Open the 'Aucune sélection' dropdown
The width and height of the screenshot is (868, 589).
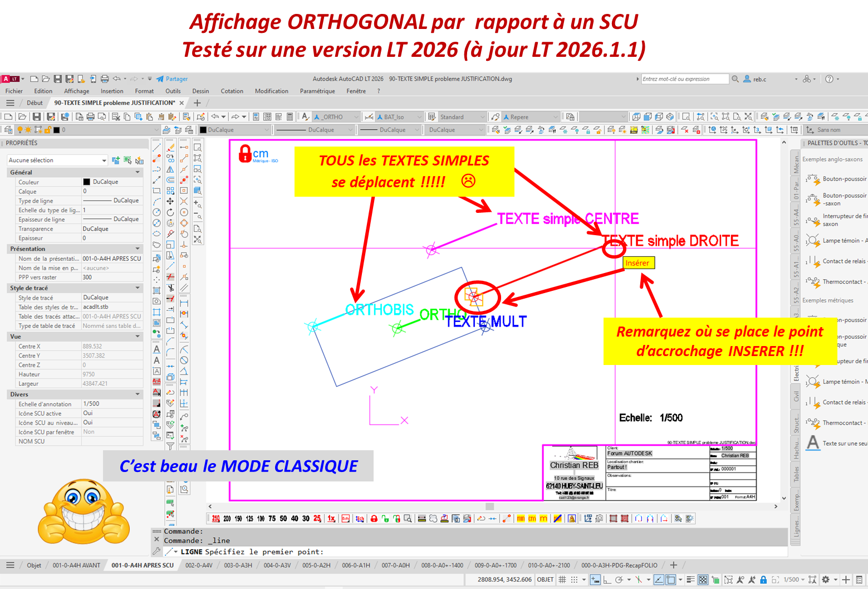pyautogui.click(x=104, y=160)
